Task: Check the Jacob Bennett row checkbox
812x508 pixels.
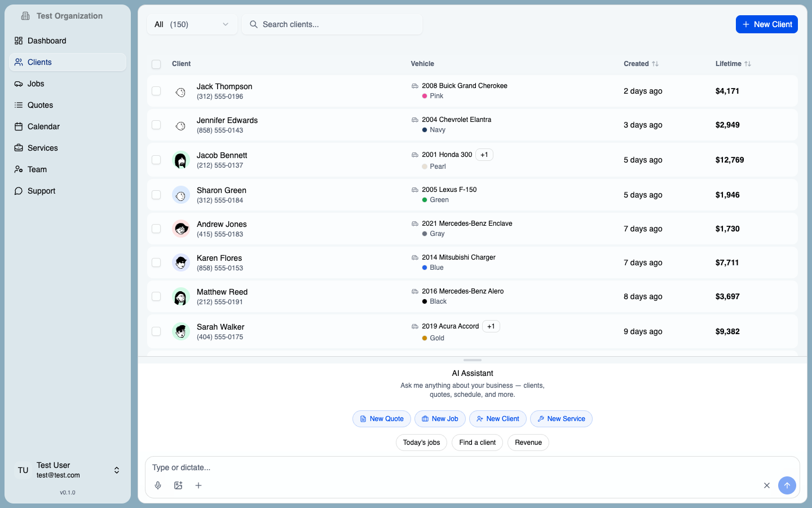Action: pyautogui.click(x=156, y=160)
